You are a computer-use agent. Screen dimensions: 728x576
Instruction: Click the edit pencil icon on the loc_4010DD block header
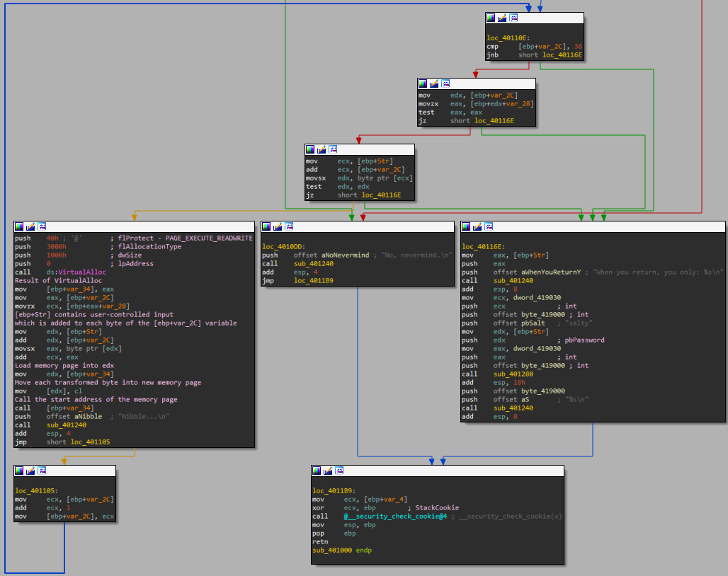click(279, 226)
